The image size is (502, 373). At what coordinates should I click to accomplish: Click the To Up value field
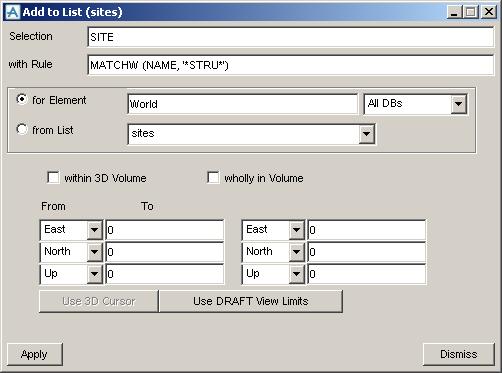tap(367, 274)
